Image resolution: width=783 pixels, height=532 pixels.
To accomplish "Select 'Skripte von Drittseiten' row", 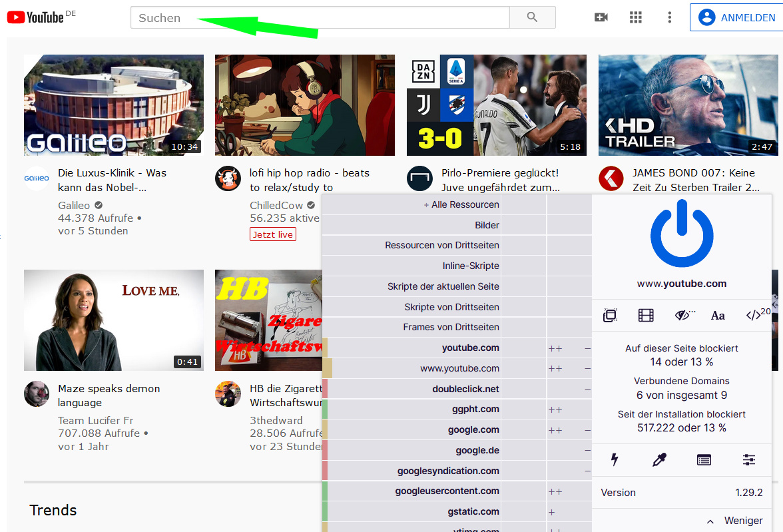I will [x=411, y=307].
